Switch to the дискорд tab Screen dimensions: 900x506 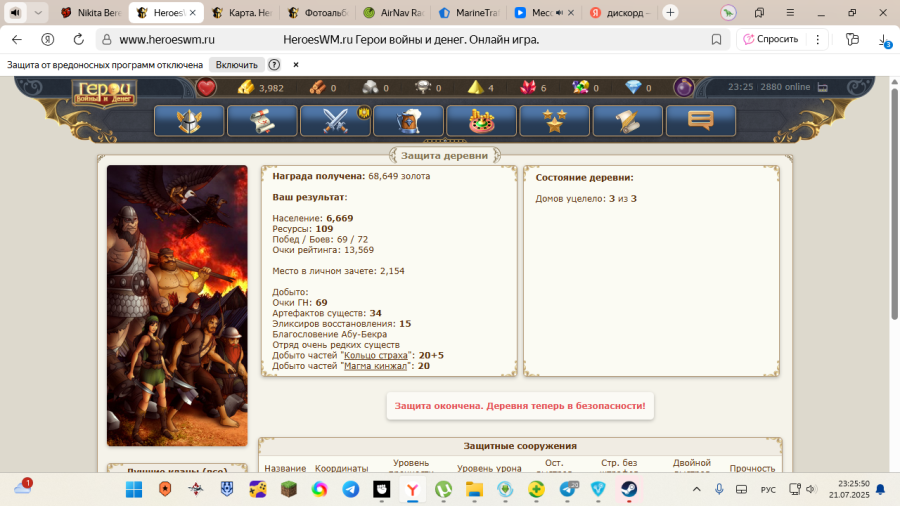click(x=620, y=13)
